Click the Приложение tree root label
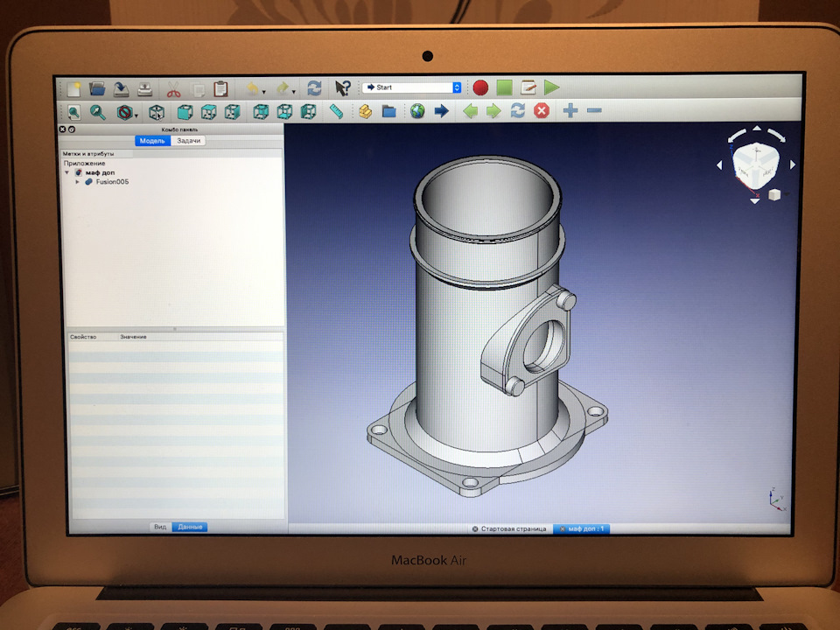The height and width of the screenshot is (630, 840). point(84,164)
